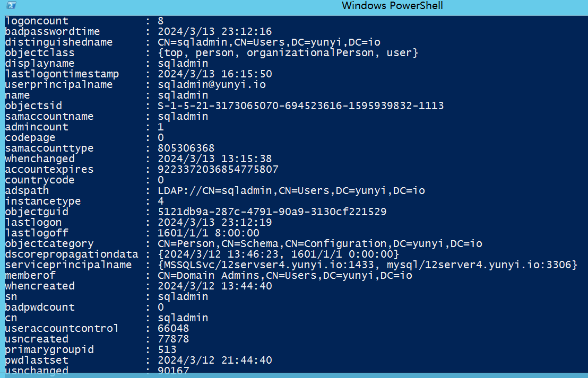
Task: Click the pwdlastset timestamp value
Action: [215, 360]
